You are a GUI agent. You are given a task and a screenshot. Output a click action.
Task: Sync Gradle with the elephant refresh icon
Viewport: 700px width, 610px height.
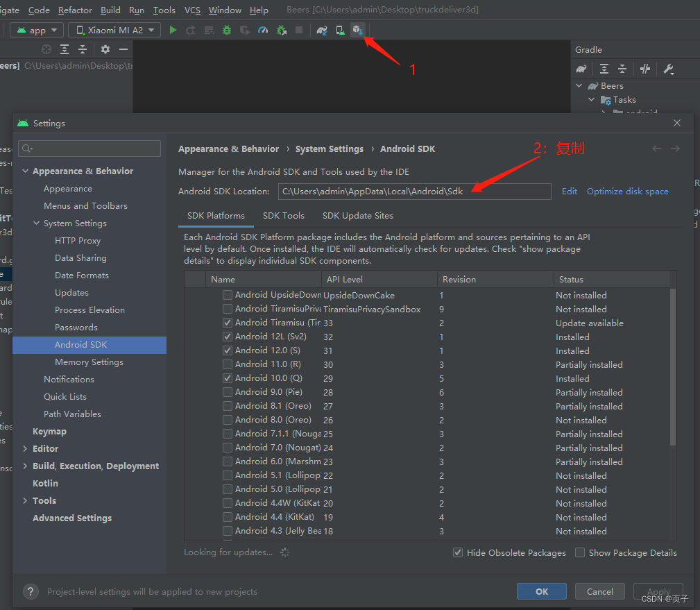(x=581, y=68)
